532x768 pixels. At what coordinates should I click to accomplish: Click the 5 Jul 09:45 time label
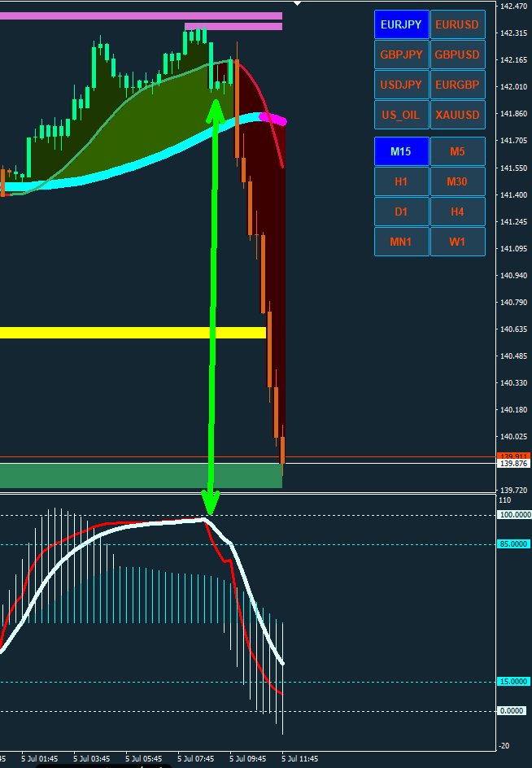point(248,759)
